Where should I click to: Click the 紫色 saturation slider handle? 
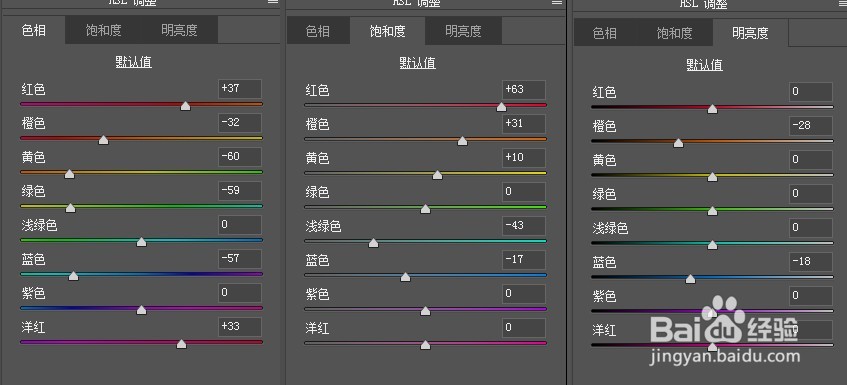click(x=425, y=311)
